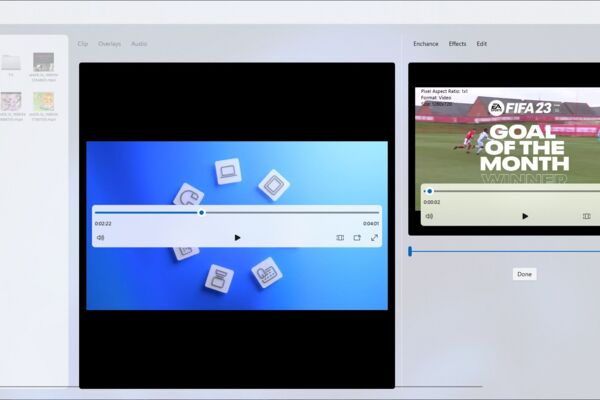Click the Done button
The width and height of the screenshot is (600, 400).
tap(524, 274)
